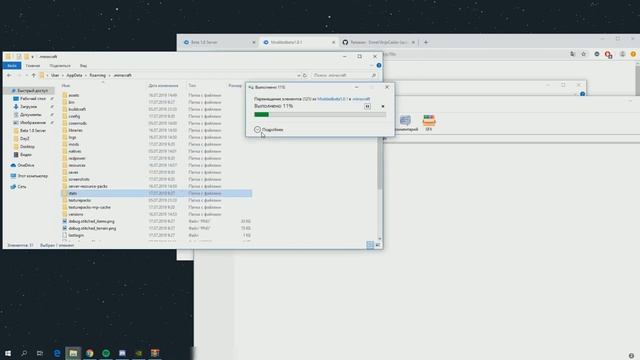Click SFX archive icon in background window
The image size is (640, 360).
click(429, 122)
